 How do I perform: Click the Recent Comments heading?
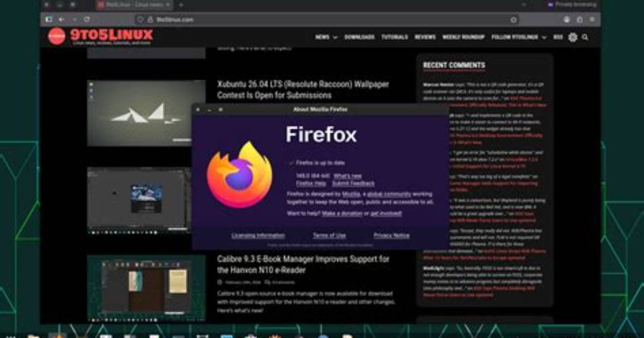point(454,65)
